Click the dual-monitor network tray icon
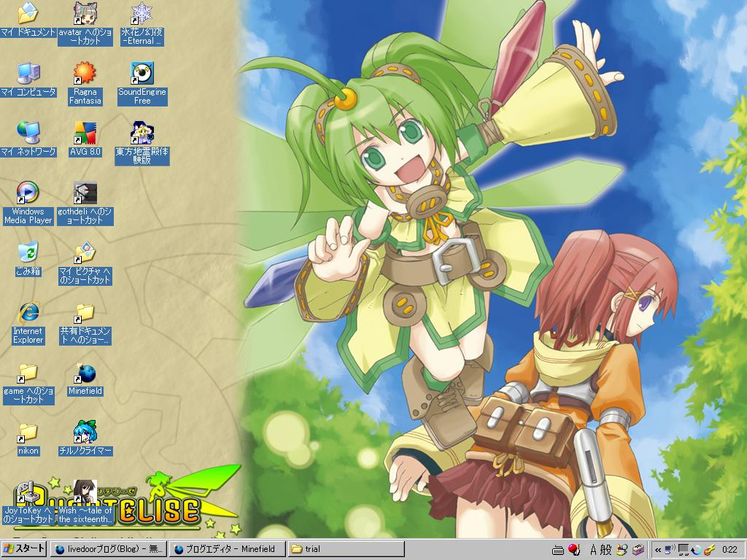 [683, 550]
